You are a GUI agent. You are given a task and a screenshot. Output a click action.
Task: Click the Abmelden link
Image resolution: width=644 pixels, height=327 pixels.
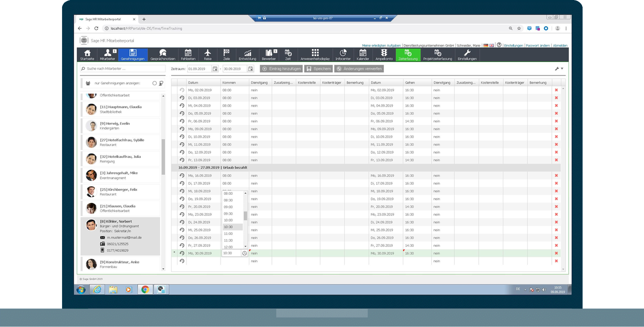coord(560,46)
